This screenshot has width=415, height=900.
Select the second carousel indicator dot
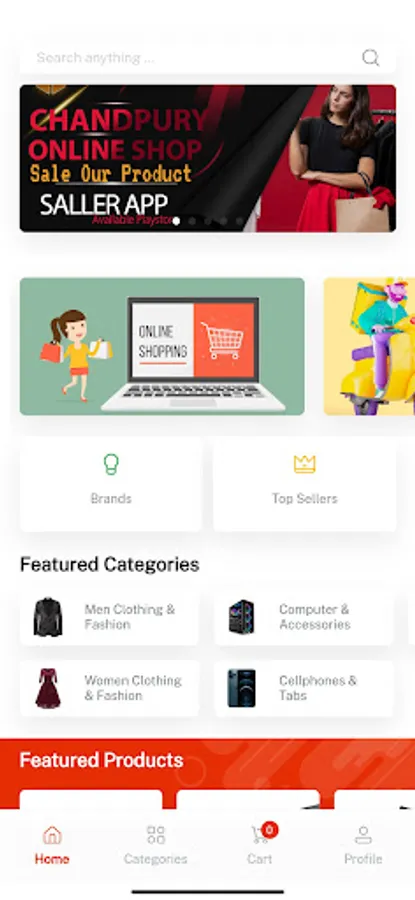click(192, 221)
